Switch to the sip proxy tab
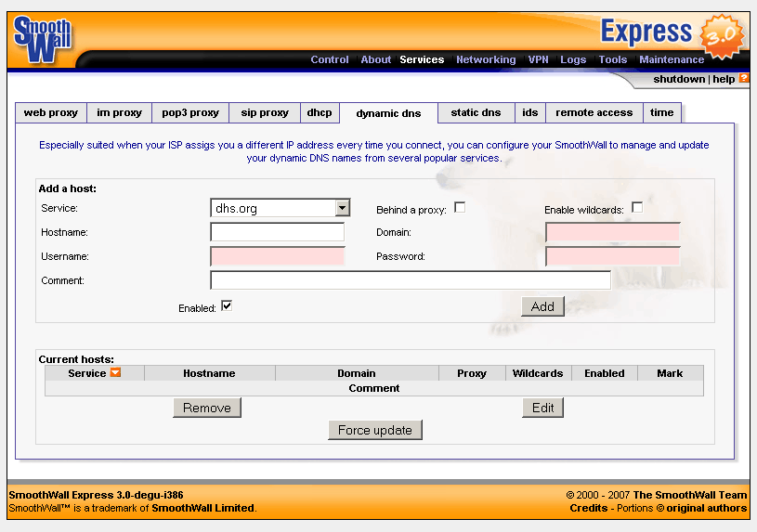 click(265, 112)
